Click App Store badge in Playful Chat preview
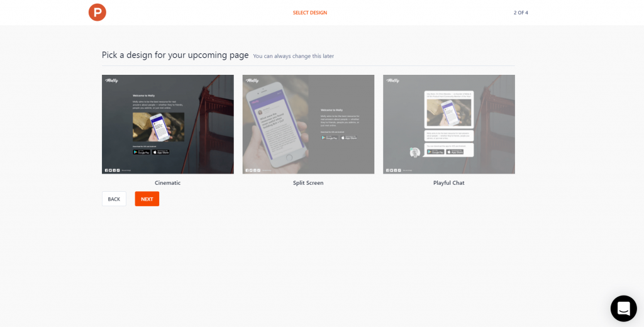The width and height of the screenshot is (644, 327). point(455,152)
